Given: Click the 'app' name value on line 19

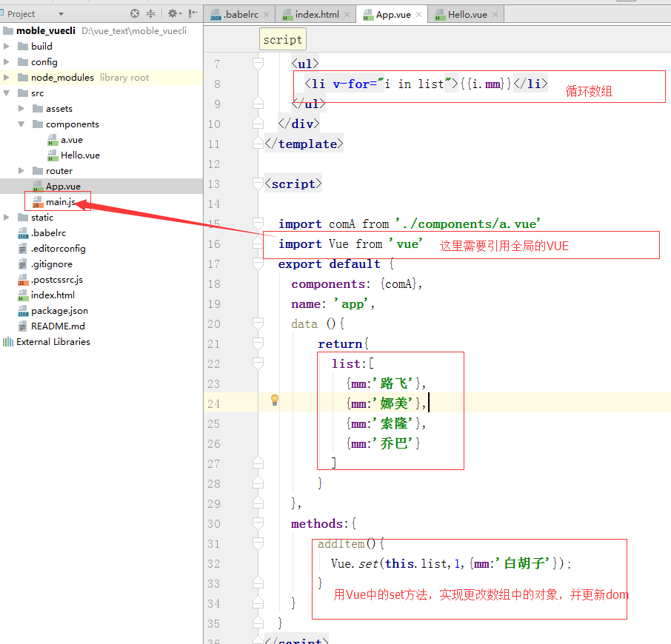Looking at the screenshot, I should [x=351, y=303].
